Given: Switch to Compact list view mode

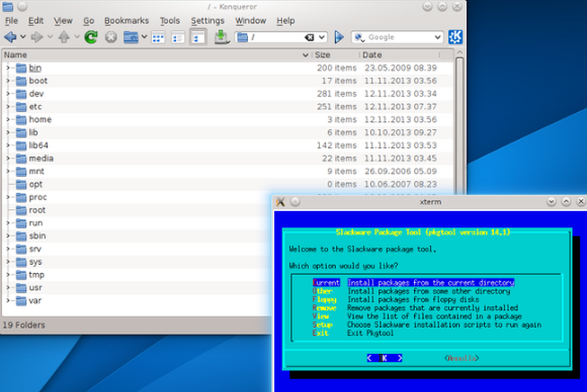Looking at the screenshot, I should tap(178, 38).
